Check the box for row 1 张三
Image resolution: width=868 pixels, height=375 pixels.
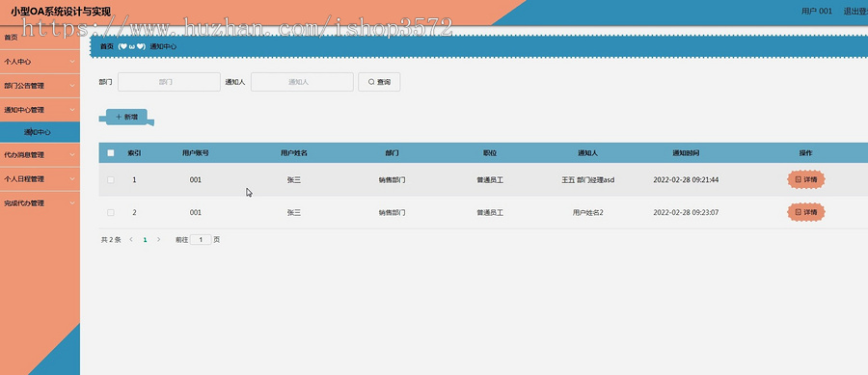tap(111, 179)
